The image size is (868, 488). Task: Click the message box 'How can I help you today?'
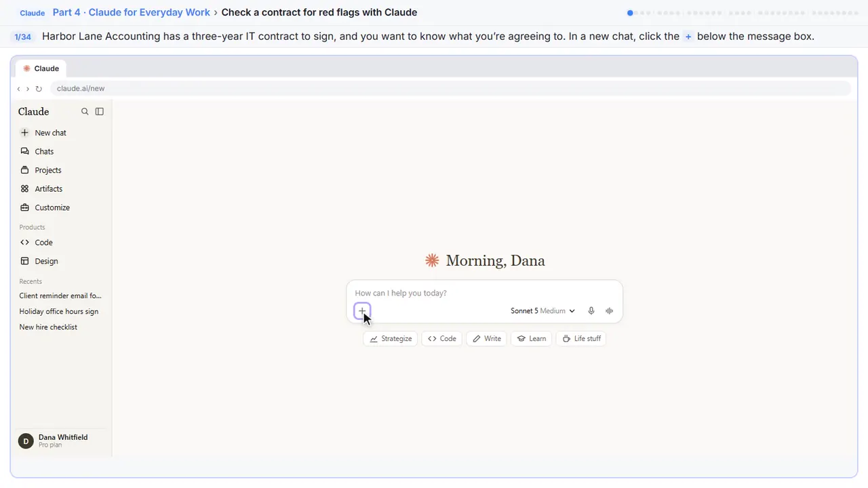pyautogui.click(x=484, y=293)
